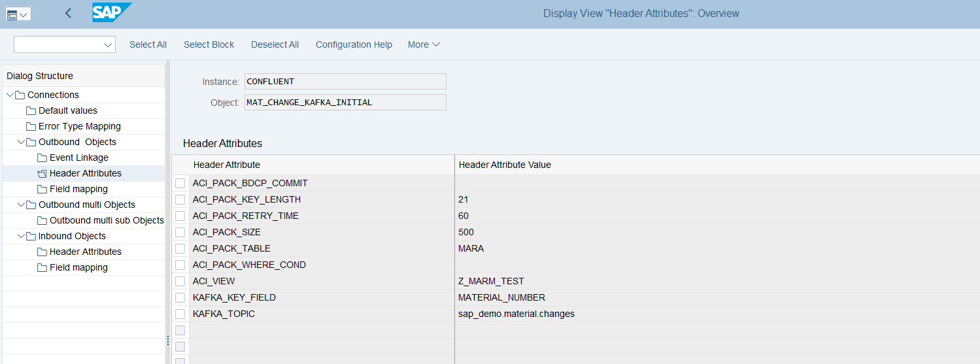
Task: Click the pack size value 500
Action: tap(466, 232)
